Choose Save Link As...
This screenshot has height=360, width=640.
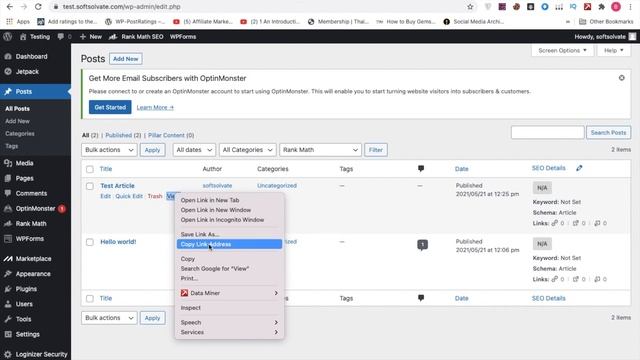[229, 234]
